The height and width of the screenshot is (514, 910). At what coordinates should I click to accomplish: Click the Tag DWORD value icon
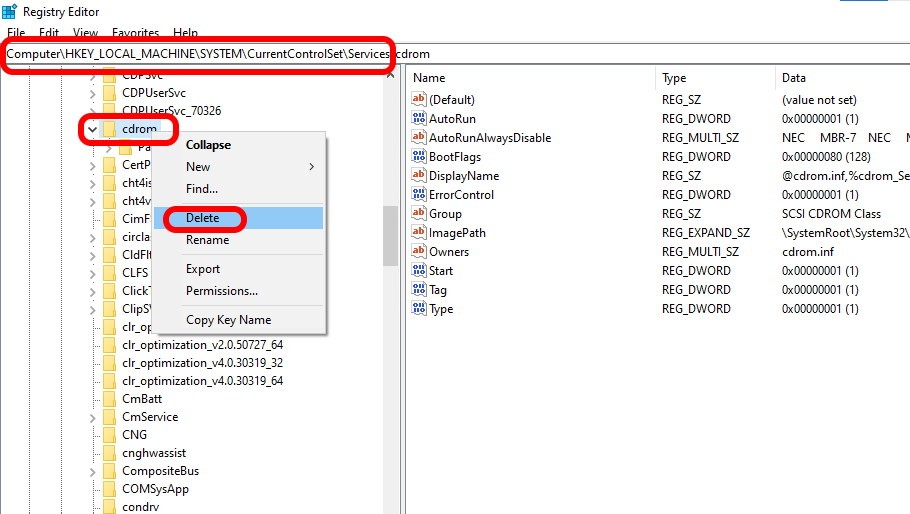click(x=418, y=289)
